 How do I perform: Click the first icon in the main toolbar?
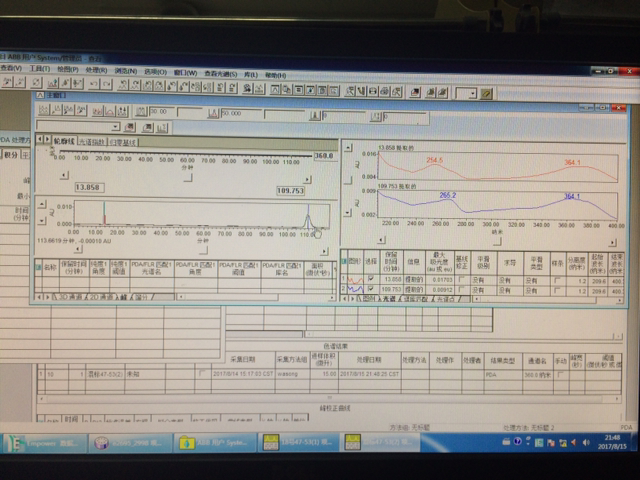click(7, 82)
